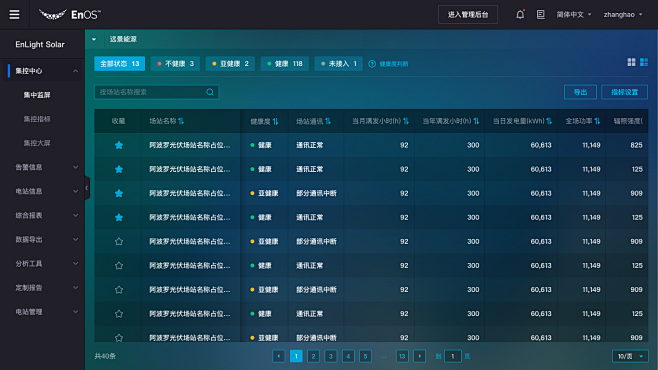Click the search magnifier icon
658x370 pixels.
click(210, 92)
